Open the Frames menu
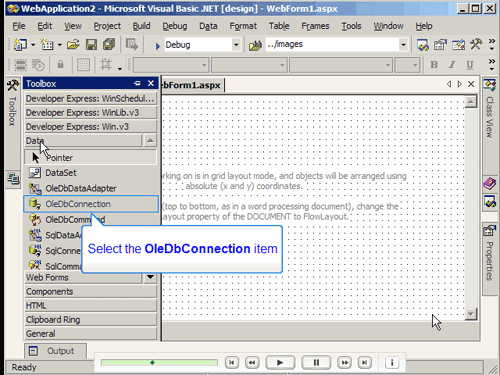 [x=315, y=26]
